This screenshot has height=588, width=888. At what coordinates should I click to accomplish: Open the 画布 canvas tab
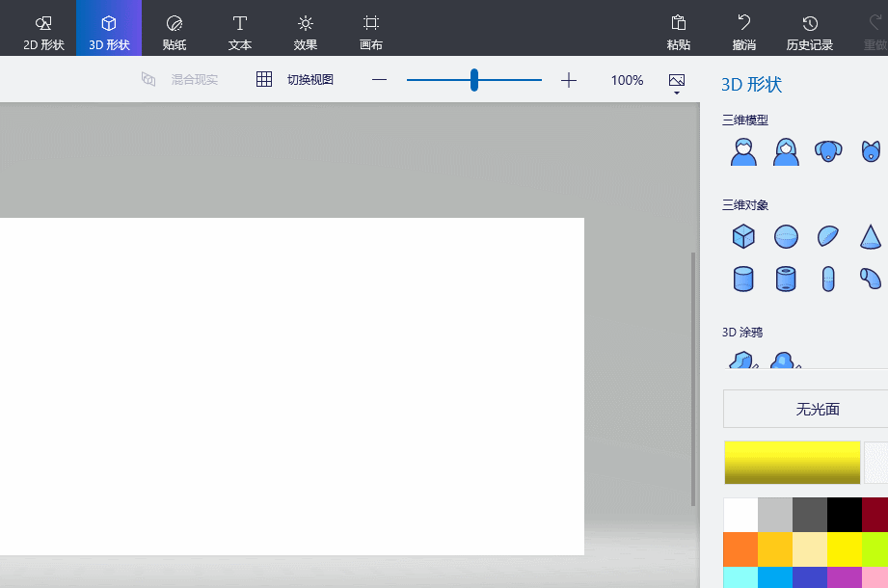(x=371, y=34)
